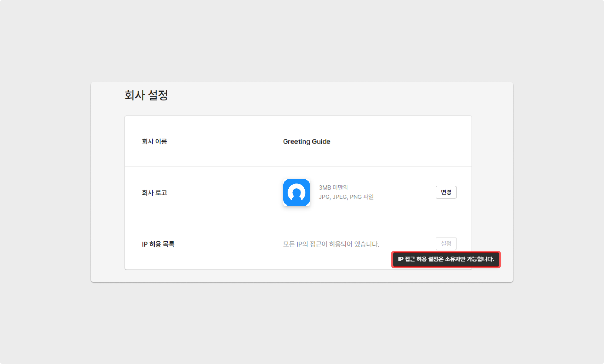
Task: Click the word Guide in the company name
Action: coord(321,141)
